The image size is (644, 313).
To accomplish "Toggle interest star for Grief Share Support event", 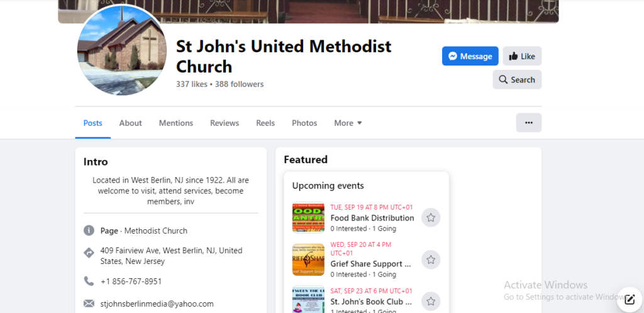I will point(431,259).
